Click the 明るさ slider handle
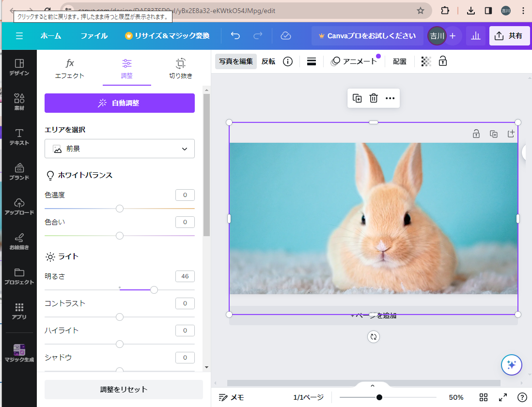 click(x=154, y=290)
